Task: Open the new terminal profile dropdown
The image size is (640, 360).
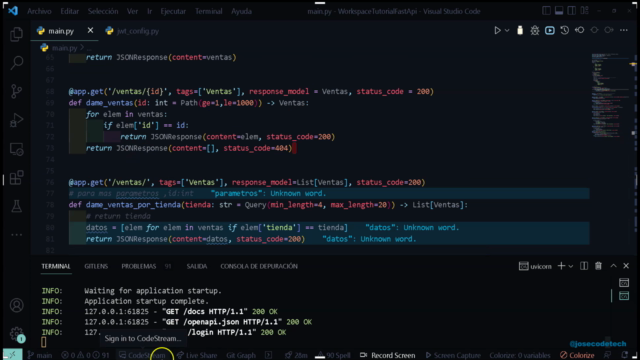Action: [571, 266]
